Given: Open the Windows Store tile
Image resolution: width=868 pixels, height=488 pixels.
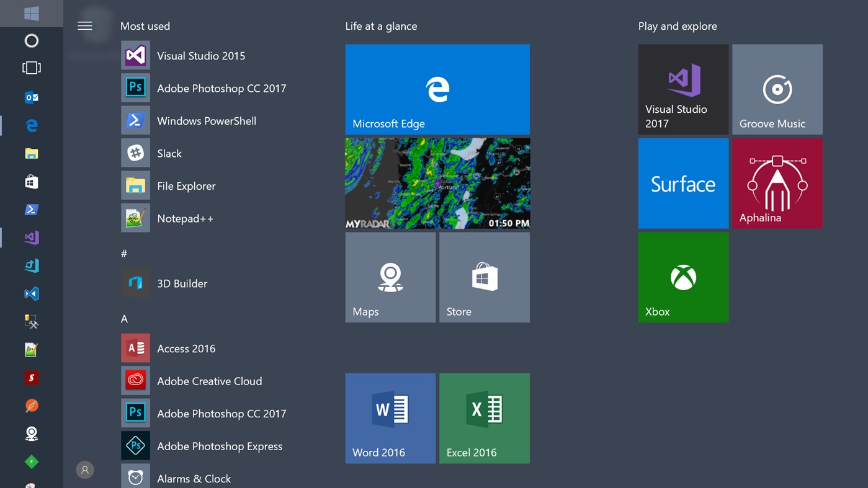Looking at the screenshot, I should click(484, 277).
